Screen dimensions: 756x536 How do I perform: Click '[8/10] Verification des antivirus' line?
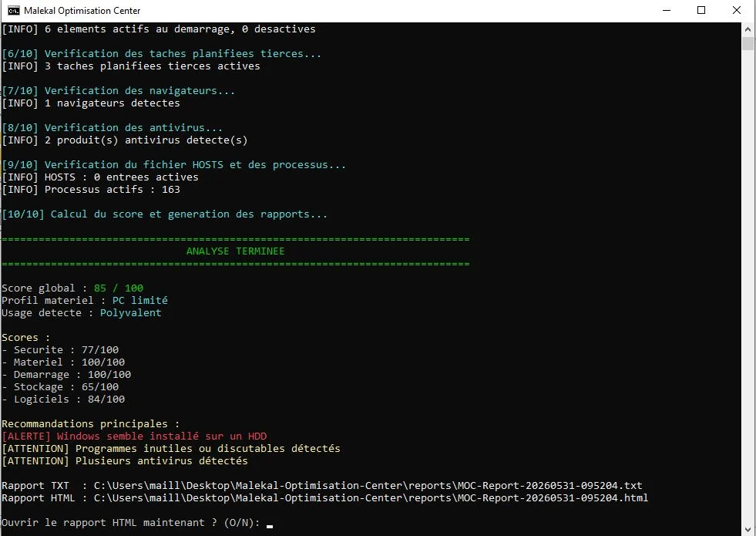pyautogui.click(x=113, y=128)
